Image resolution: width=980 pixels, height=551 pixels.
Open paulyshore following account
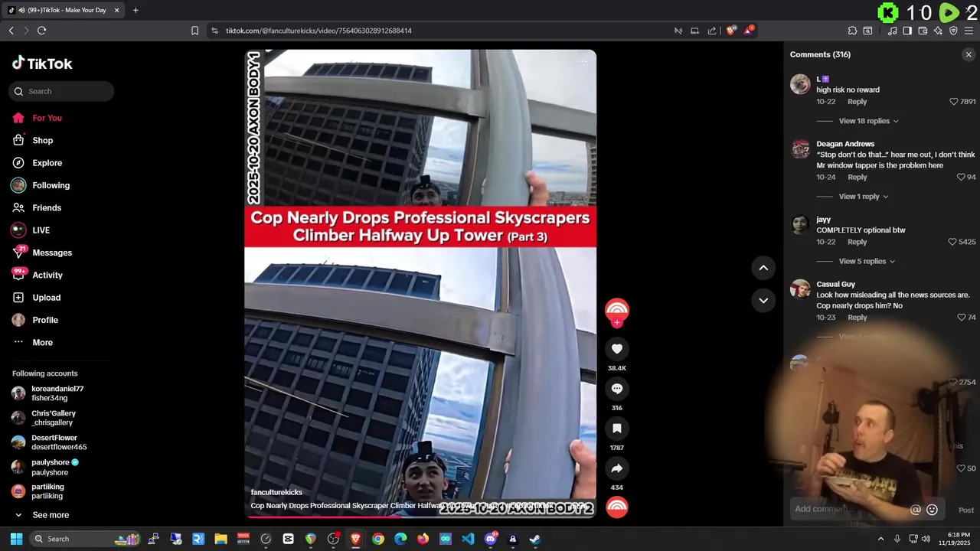[x=56, y=467]
